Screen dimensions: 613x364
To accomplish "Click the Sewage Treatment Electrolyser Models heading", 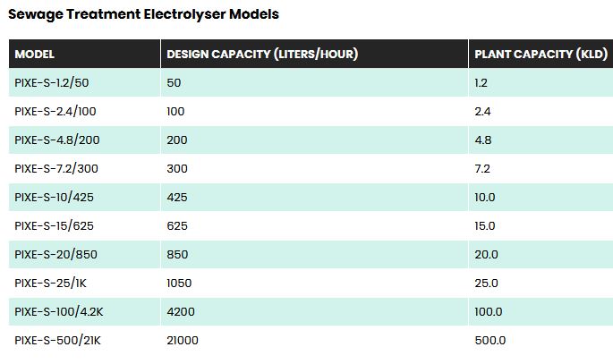I will click(143, 14).
